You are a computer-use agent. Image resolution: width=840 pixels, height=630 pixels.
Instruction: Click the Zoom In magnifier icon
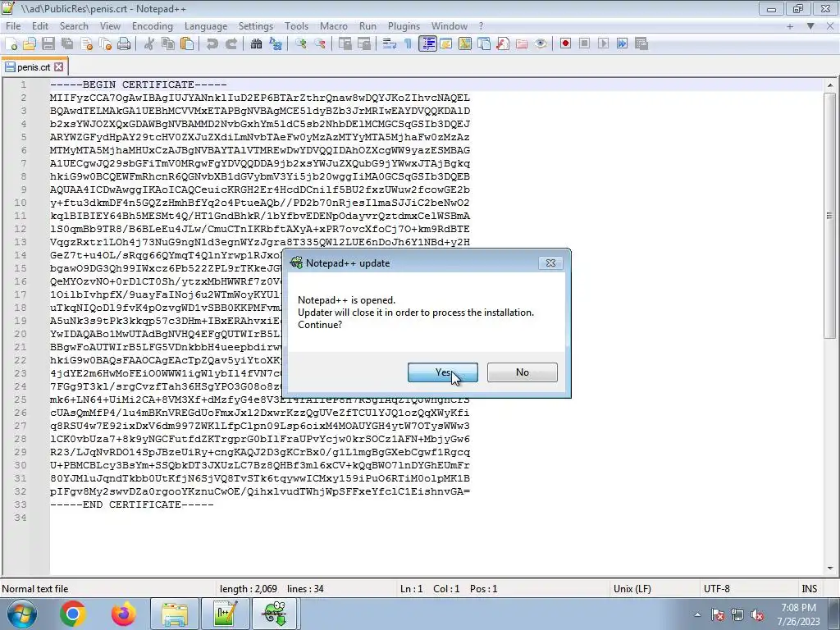coord(301,44)
